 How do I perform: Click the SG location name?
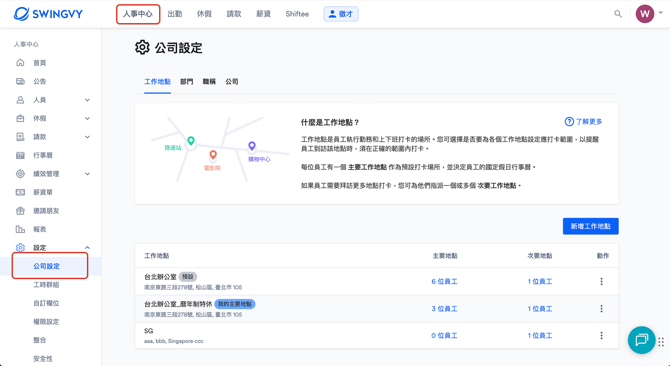click(148, 331)
